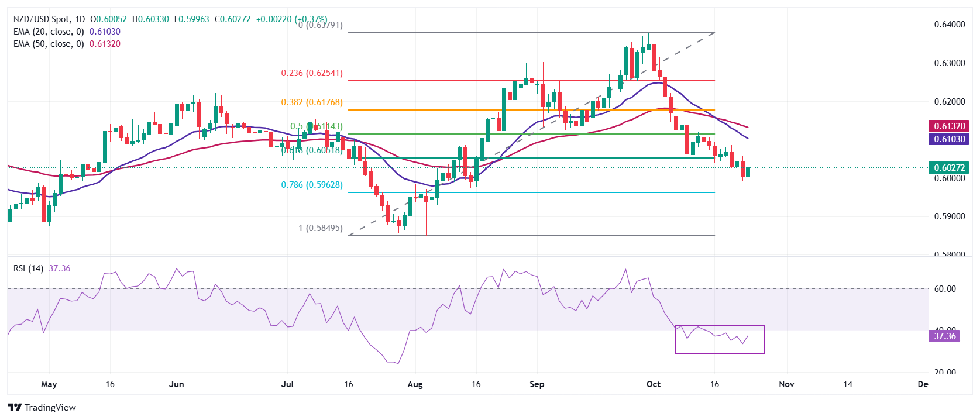Click the Oct label on time axis
This screenshot has height=420, width=980.
653,384
